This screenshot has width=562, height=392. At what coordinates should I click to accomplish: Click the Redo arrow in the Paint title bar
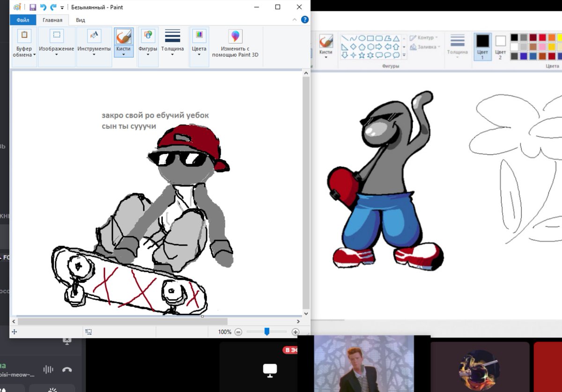(x=53, y=7)
